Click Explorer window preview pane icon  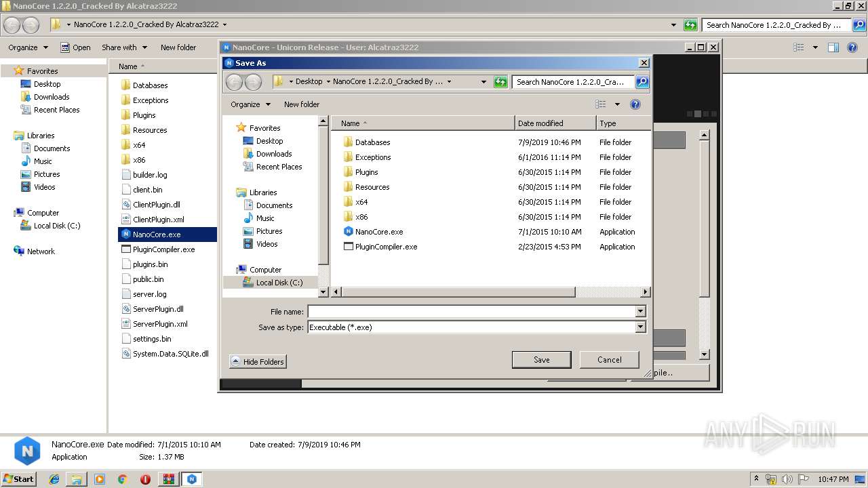(x=833, y=47)
